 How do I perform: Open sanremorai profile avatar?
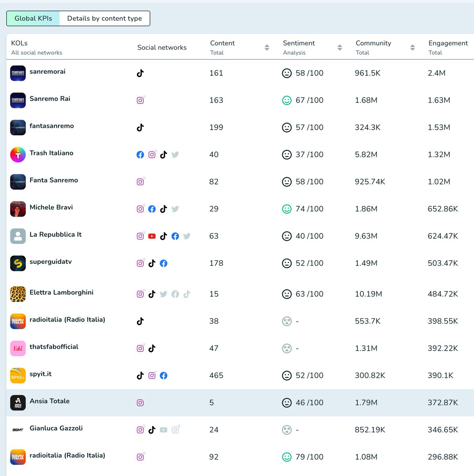[x=18, y=73]
